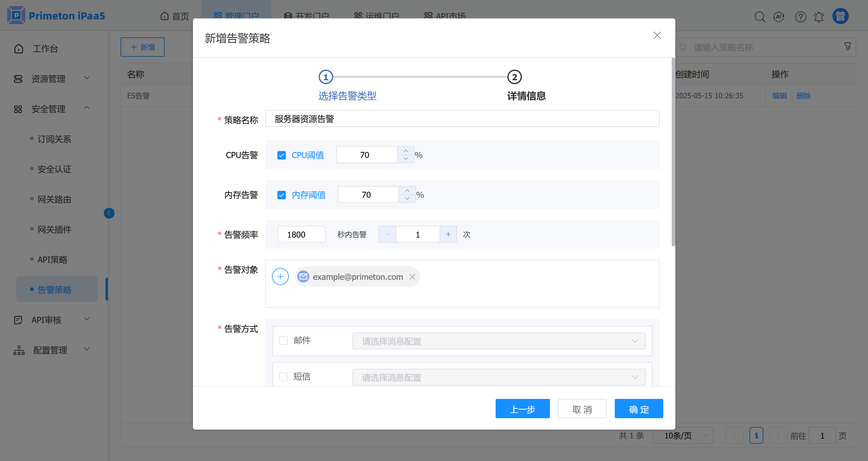Click the 上一步 button

click(x=522, y=409)
